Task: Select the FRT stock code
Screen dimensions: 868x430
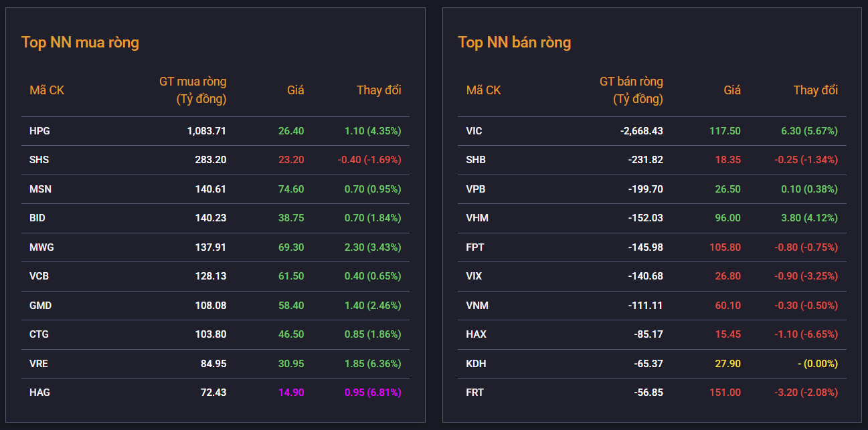Action: [x=474, y=393]
